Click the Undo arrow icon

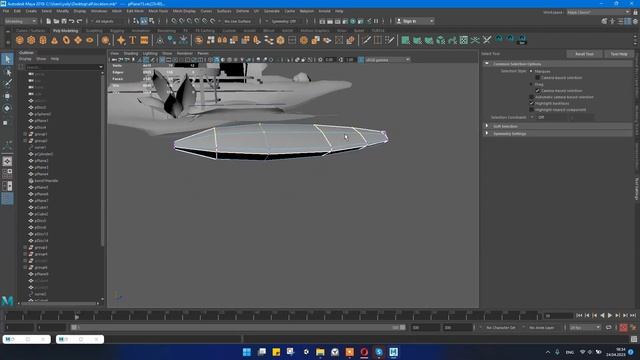click(72, 21)
